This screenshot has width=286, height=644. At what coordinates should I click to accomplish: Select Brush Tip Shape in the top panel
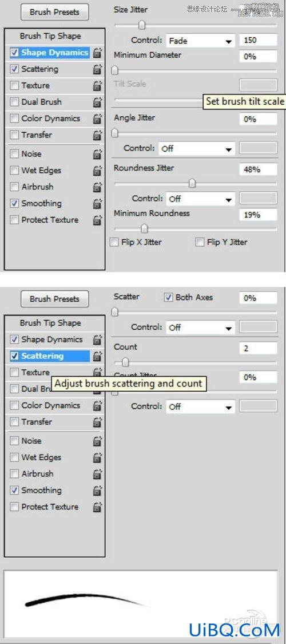tap(50, 36)
